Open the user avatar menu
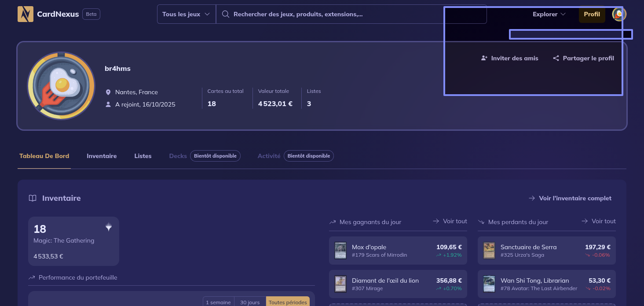Viewport: 644px width, 306px height. (619, 14)
